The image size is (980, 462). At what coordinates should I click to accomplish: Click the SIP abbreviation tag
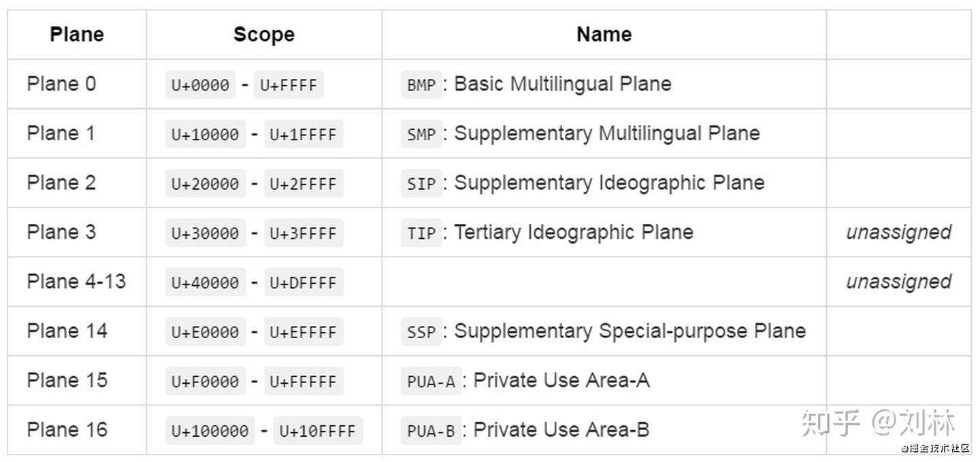coord(421,184)
